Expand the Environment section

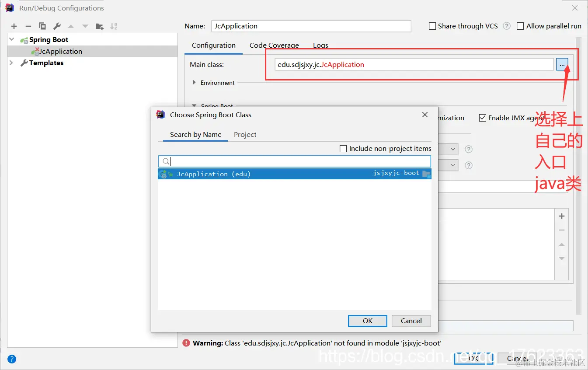(195, 82)
